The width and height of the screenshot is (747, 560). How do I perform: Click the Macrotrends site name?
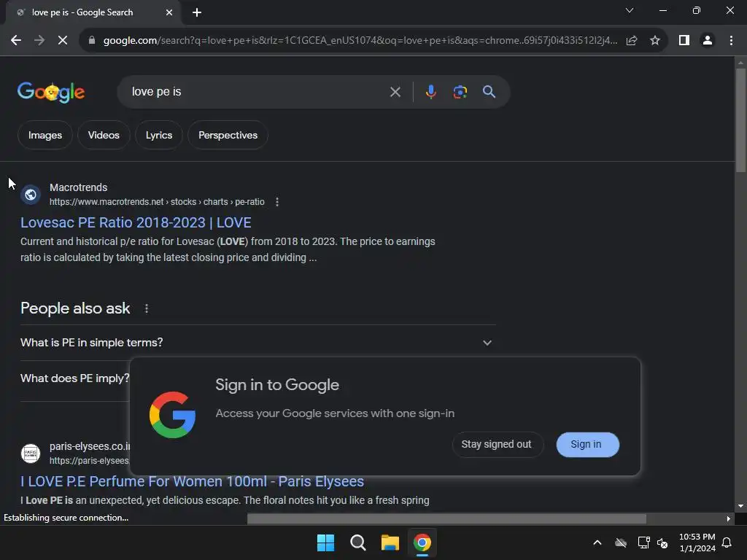pos(79,187)
